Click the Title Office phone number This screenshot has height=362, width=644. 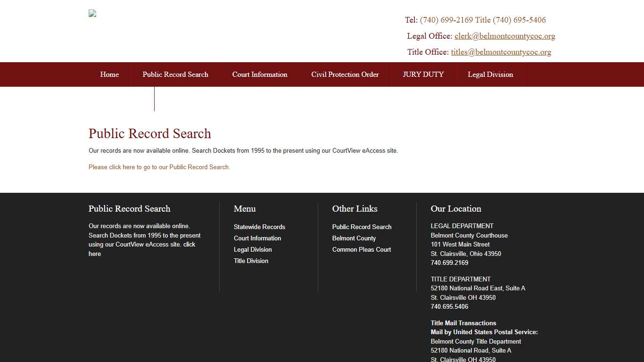pyautogui.click(x=519, y=20)
